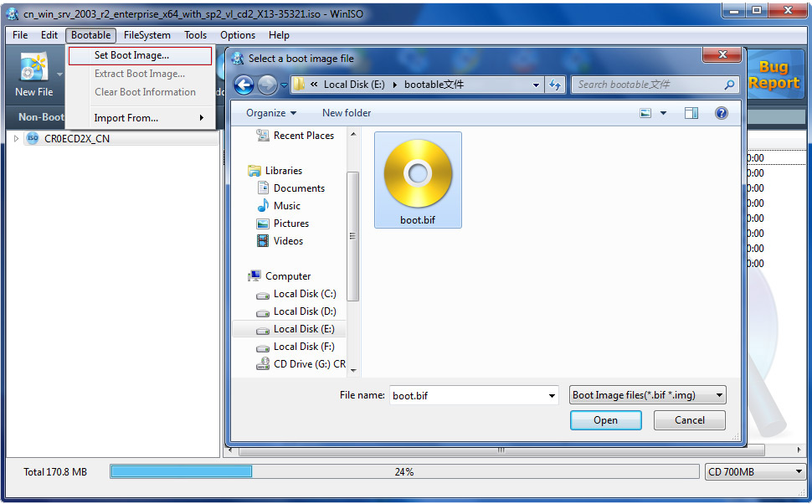Screen dimensions: 812x504
Task: Click the dialog Back navigation arrow
Action: click(244, 85)
